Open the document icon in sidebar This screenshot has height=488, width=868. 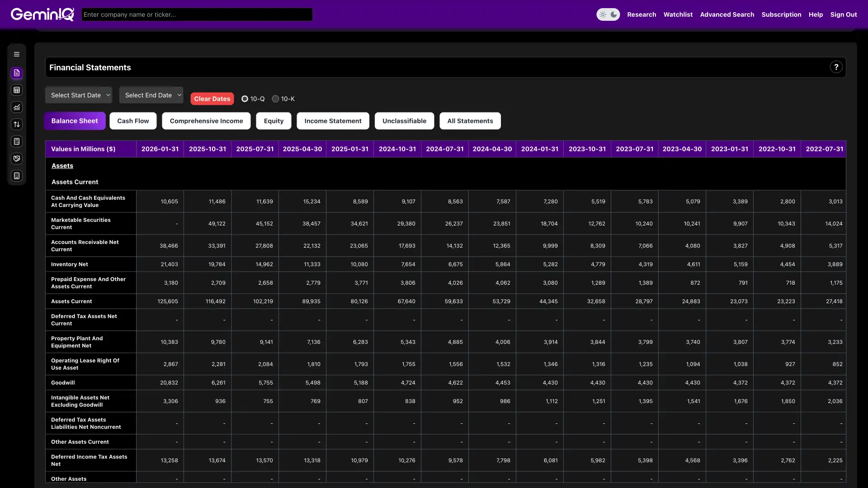pyautogui.click(x=17, y=73)
